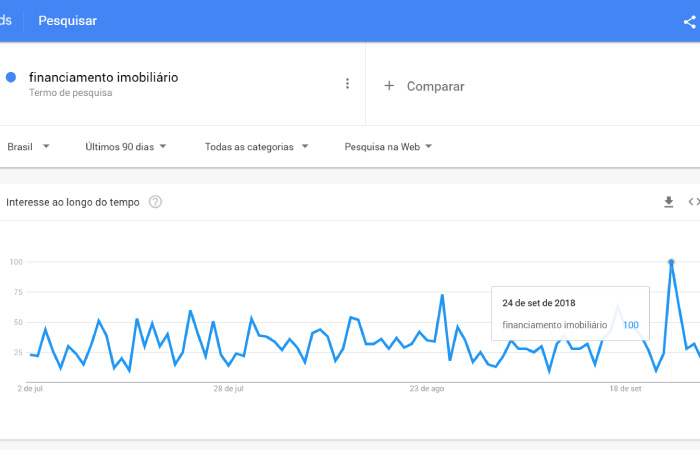Open the help icon beside Interesse ao longo do tempo

tap(155, 202)
